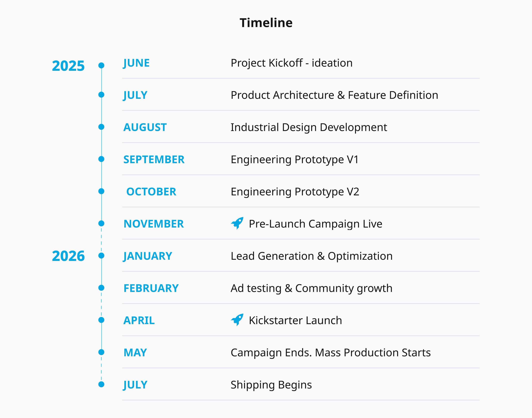Click the SEPTEMBER month label
The width and height of the screenshot is (532, 418).
[154, 159]
